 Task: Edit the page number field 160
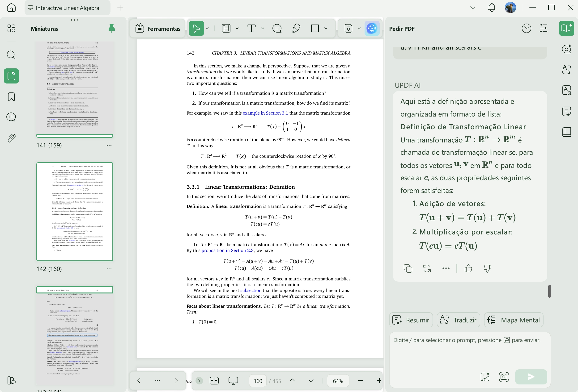(258, 381)
